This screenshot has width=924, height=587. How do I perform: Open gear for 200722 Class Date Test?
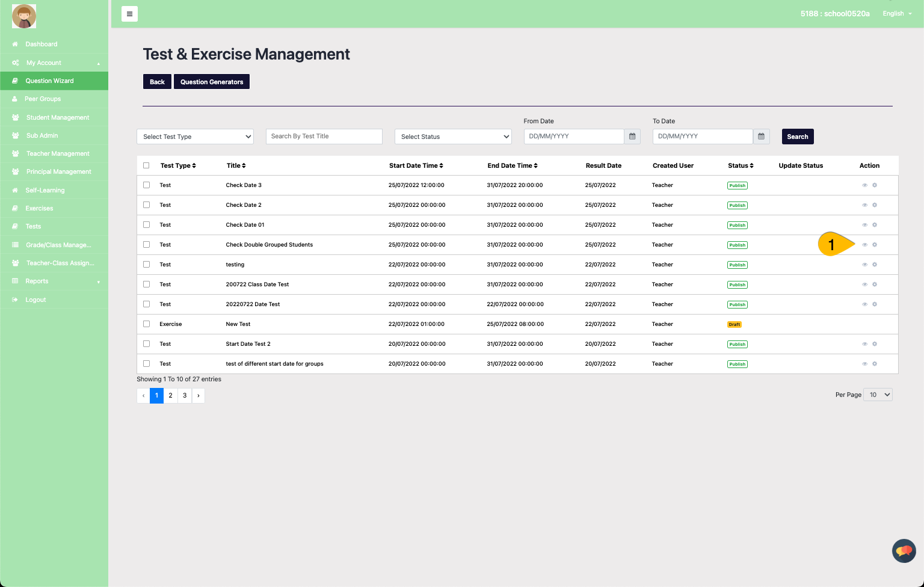pyautogui.click(x=875, y=284)
